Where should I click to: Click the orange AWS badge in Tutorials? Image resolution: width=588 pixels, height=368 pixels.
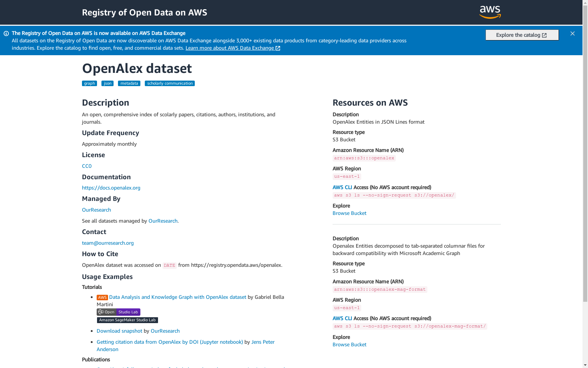(102, 297)
